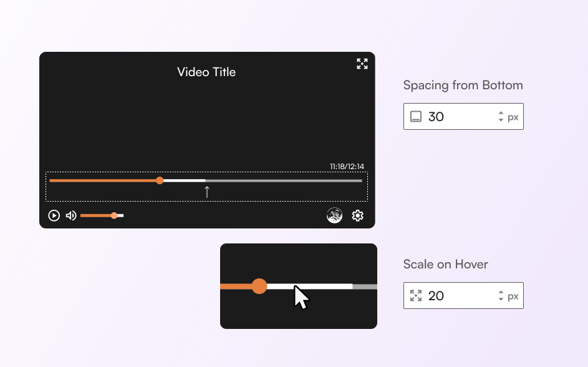Screen dimensions: 588x367
Task: Click the px unit in the Scale on Hover field
Action: tap(513, 296)
